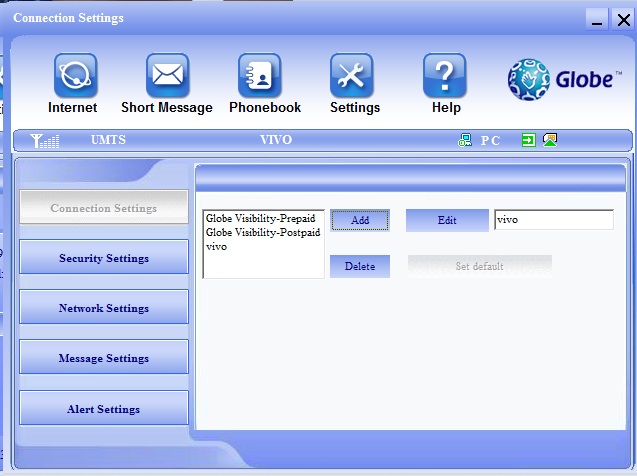
Task: Open Security Settings
Action: point(104,257)
